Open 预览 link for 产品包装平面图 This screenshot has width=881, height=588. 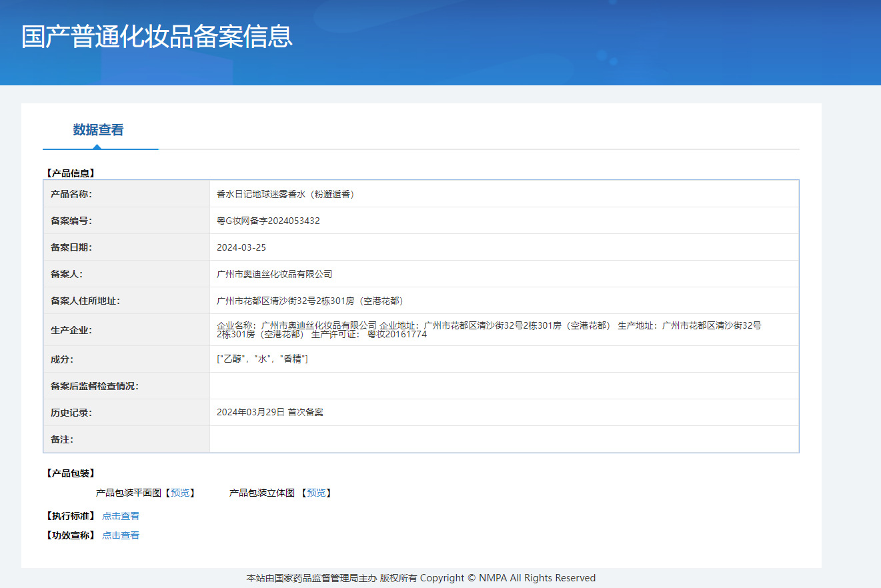[x=180, y=493]
